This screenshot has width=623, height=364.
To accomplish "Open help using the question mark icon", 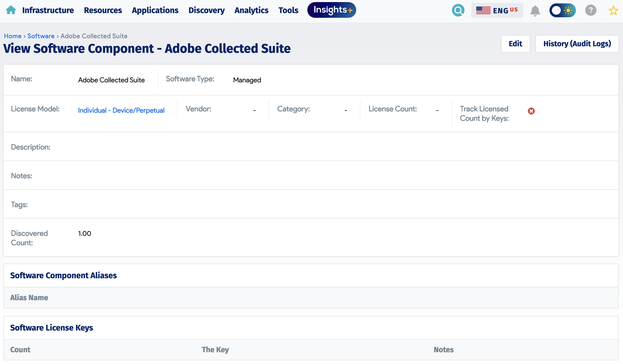I will [591, 10].
